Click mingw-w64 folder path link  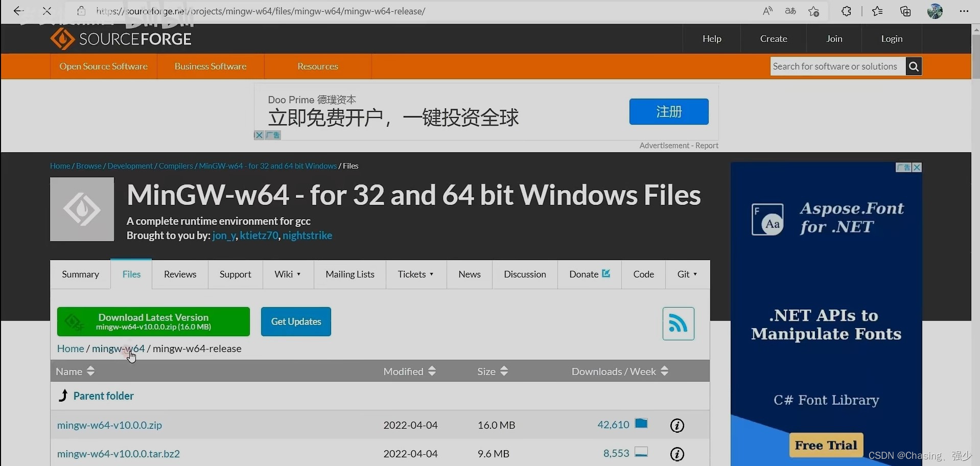point(118,348)
